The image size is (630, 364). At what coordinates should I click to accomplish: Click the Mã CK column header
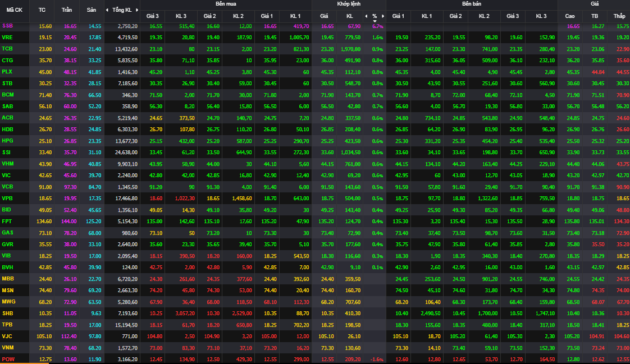click(x=15, y=10)
